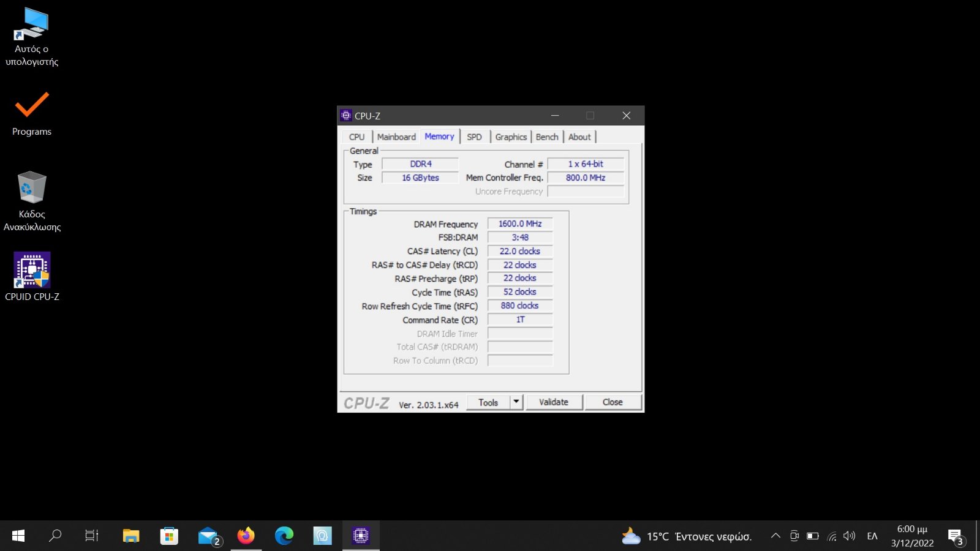Open the light-blue app icon beside Edge
Viewport: 980px width, 551px height.
pos(322,536)
